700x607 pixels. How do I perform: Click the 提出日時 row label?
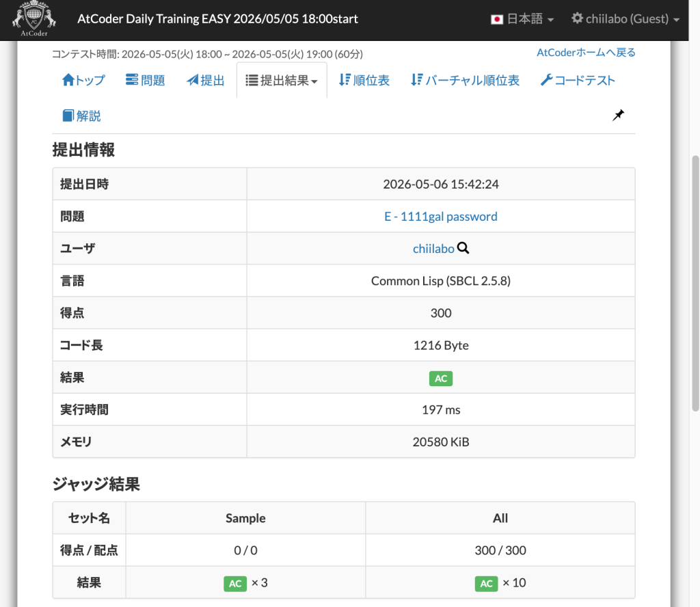[x=84, y=184]
